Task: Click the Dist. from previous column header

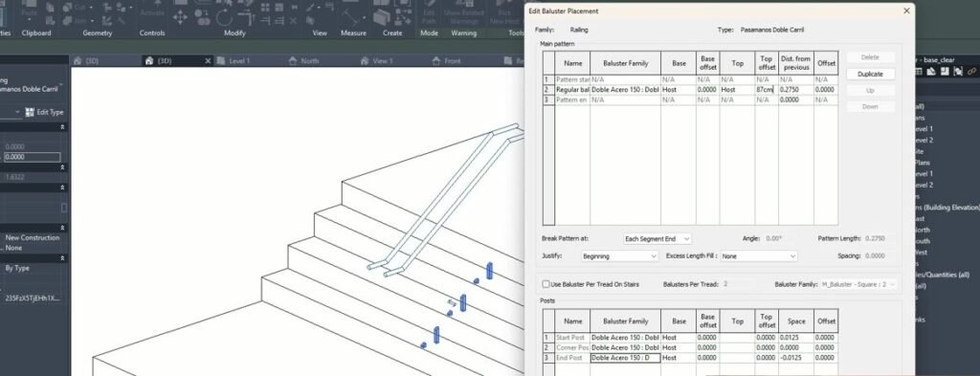Action: 795,63
